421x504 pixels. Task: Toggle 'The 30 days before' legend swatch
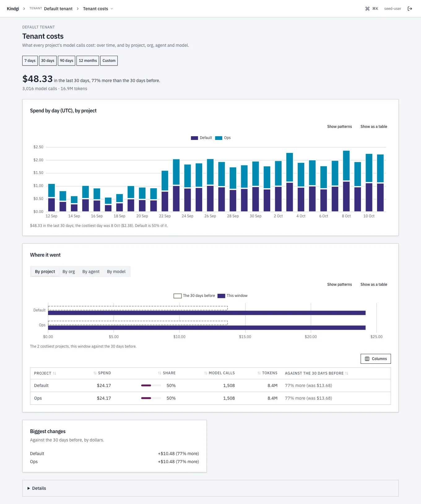[x=178, y=296]
